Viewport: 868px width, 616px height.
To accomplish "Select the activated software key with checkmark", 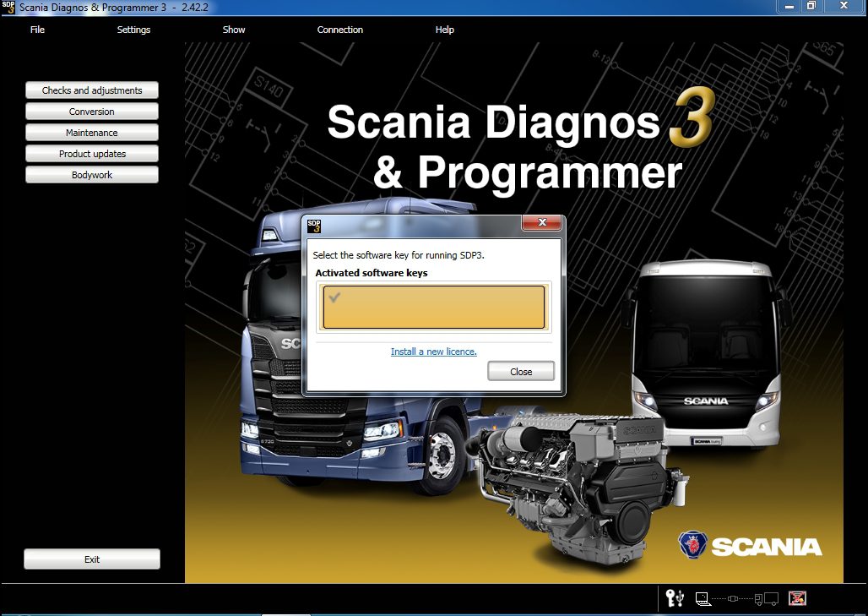I will (433, 306).
